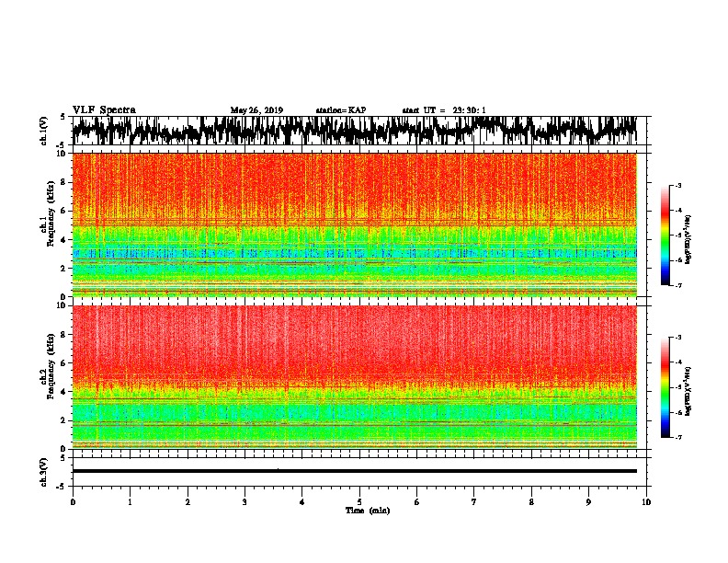Click the time axis tick label "3"
The width and height of the screenshot is (728, 563).
click(x=245, y=502)
